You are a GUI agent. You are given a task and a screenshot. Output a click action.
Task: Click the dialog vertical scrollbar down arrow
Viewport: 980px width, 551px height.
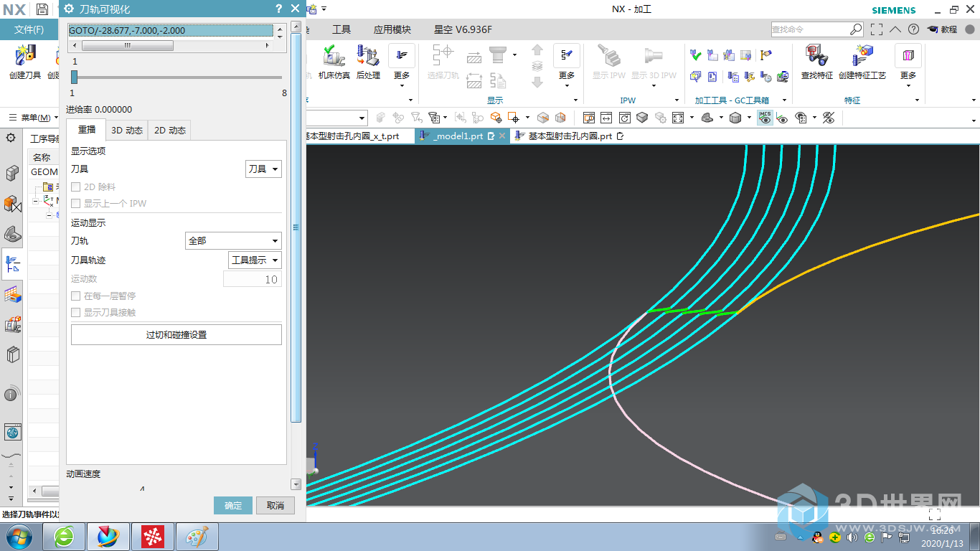[x=296, y=484]
